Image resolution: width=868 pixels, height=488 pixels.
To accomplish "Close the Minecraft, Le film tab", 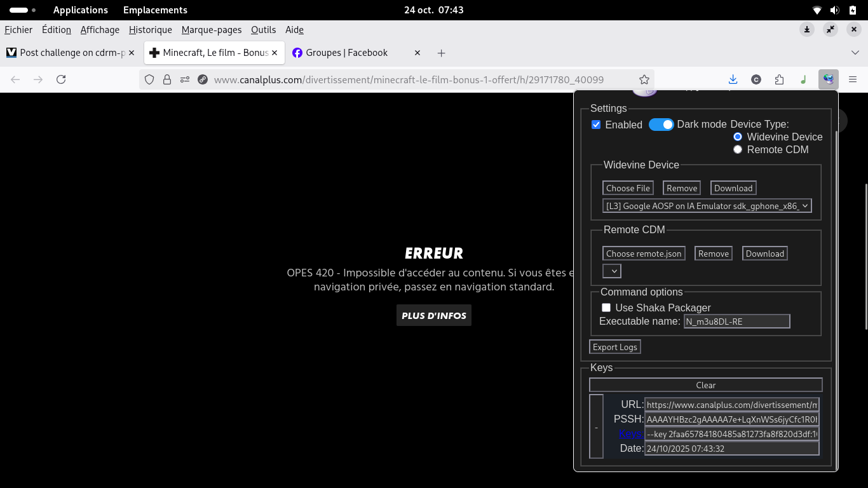I will [275, 53].
